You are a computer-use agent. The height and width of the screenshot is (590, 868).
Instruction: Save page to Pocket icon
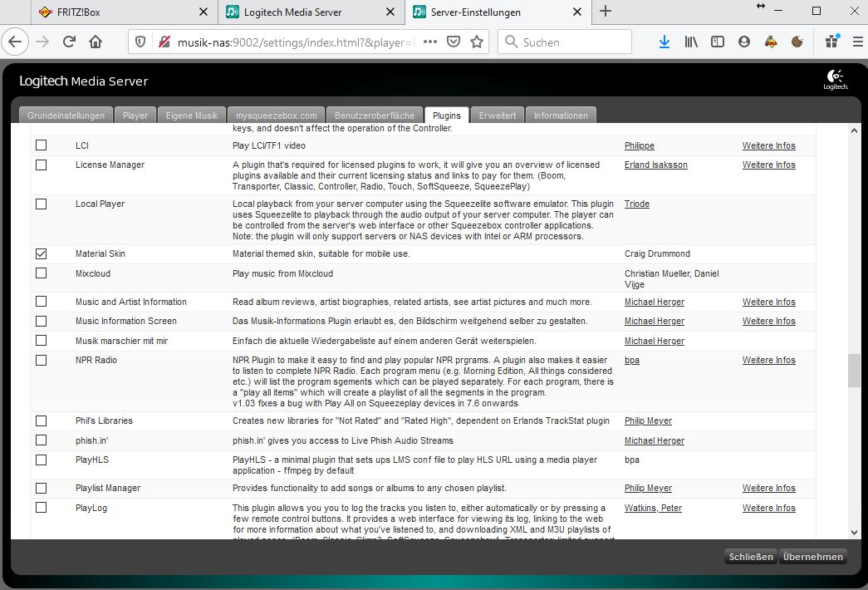coord(454,42)
